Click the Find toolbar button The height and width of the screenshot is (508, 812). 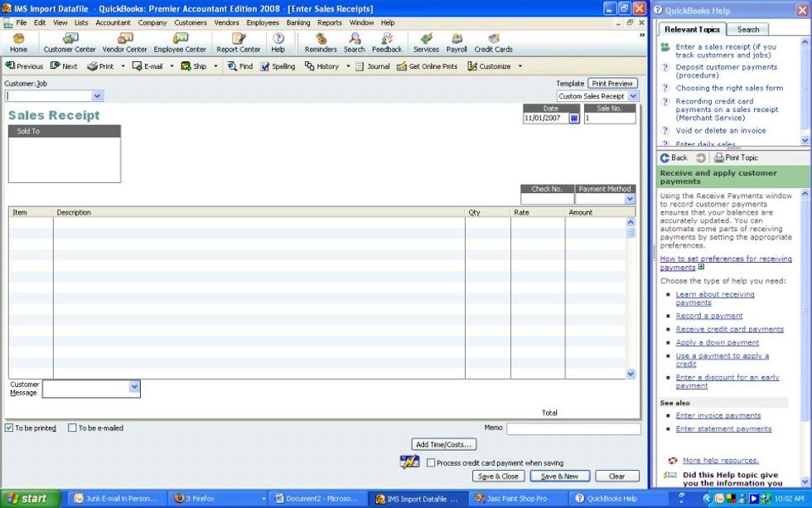click(239, 66)
